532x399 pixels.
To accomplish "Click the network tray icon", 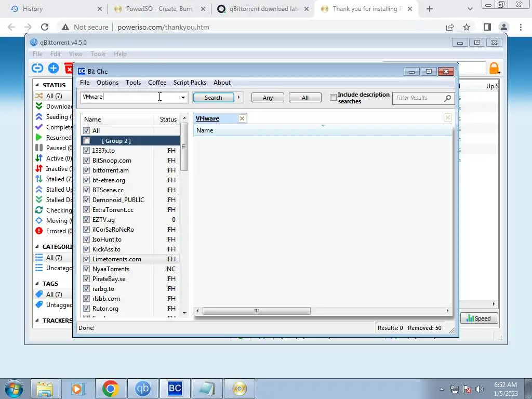I will 454,389.
